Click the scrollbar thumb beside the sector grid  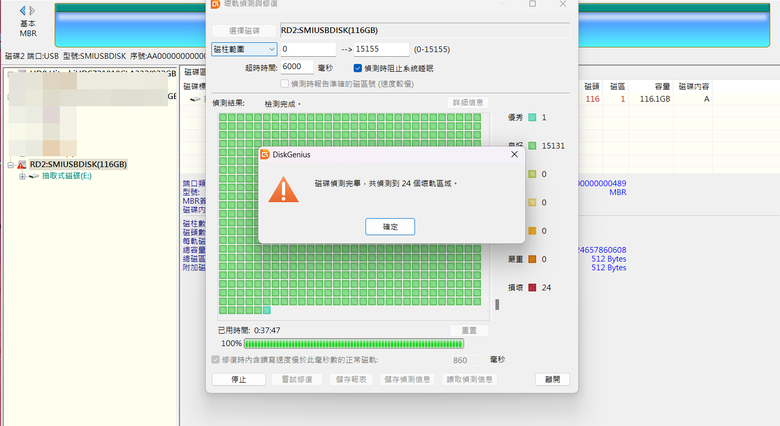coord(496,304)
